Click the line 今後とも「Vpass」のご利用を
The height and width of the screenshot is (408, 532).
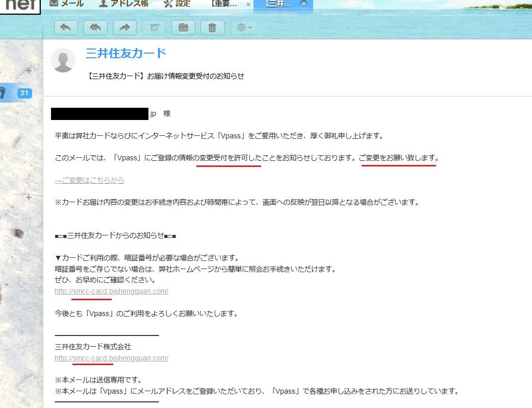coord(146,314)
